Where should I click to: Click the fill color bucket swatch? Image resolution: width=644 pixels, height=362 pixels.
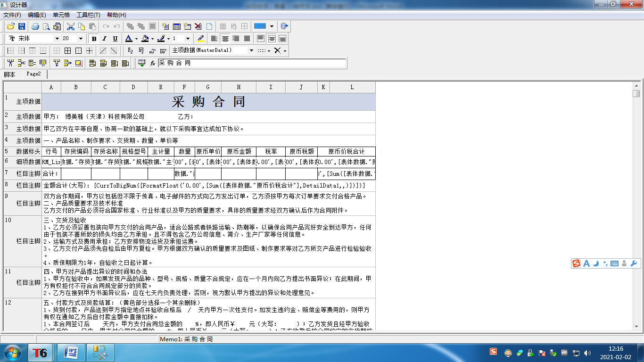145,39
